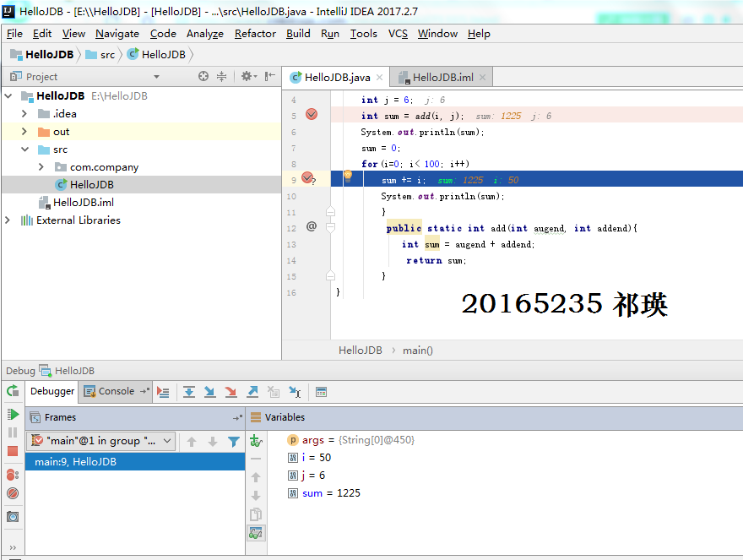The width and height of the screenshot is (743, 560).
Task: Click the New Watch plus icon
Action: click(x=256, y=441)
